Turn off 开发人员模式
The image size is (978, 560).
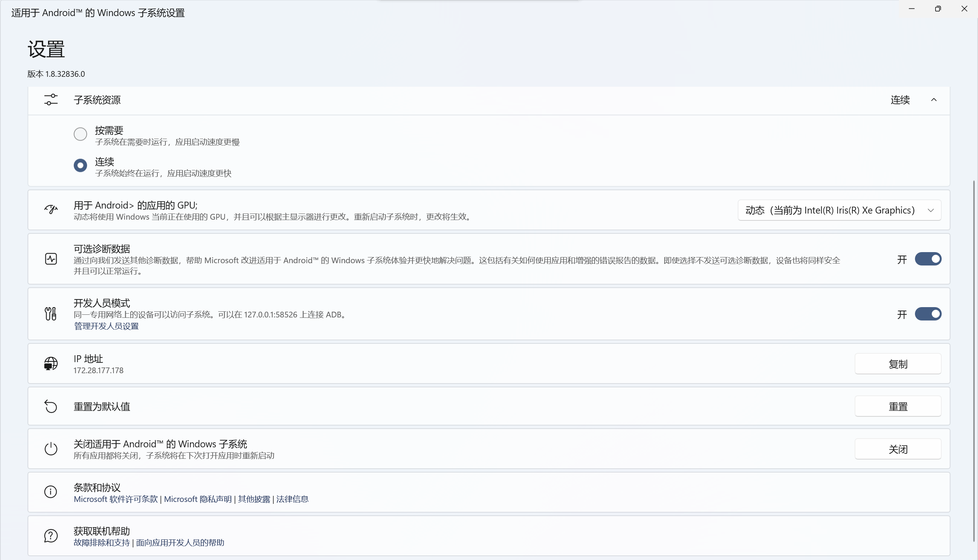928,314
